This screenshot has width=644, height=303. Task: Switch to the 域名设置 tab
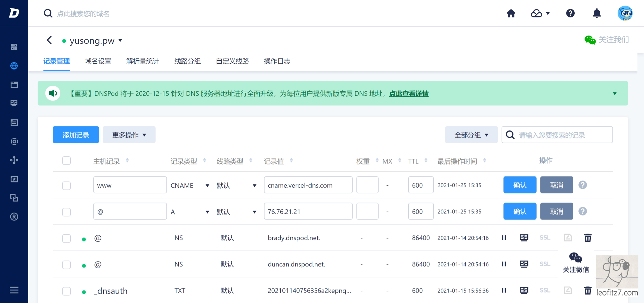coord(98,61)
